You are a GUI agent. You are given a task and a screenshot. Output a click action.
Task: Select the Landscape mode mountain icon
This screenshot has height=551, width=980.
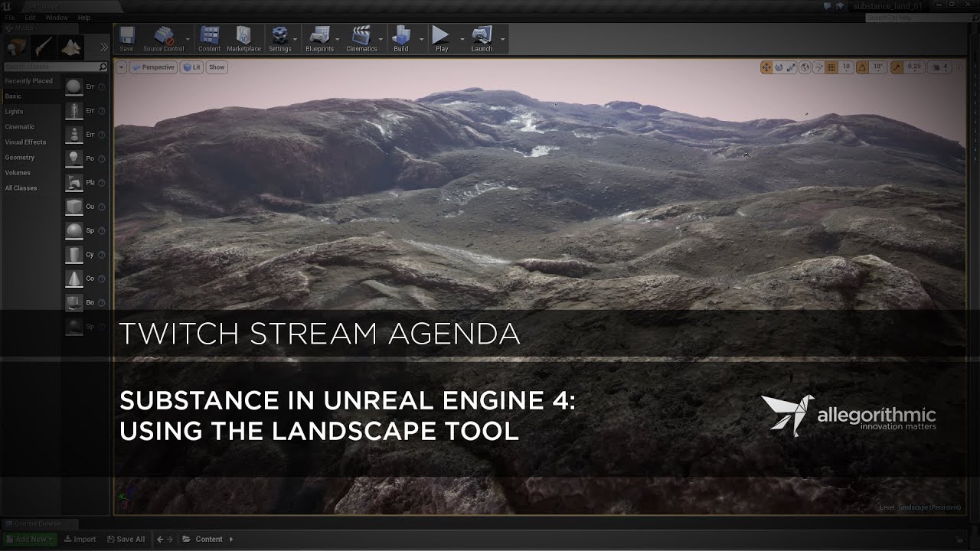[x=71, y=47]
